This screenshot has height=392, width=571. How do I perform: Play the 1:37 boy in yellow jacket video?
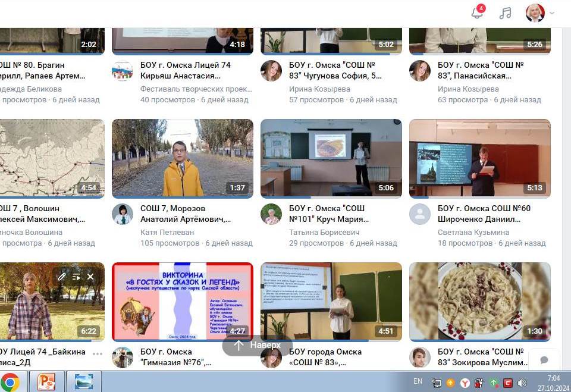coord(183,158)
